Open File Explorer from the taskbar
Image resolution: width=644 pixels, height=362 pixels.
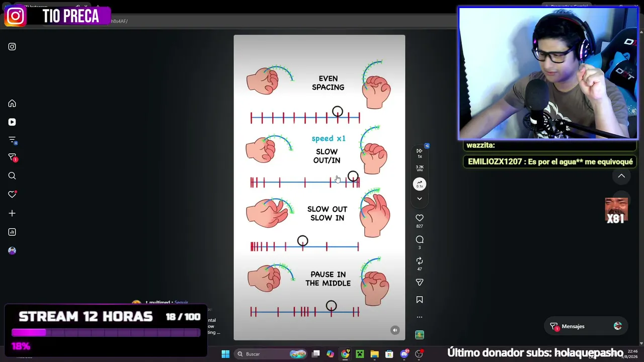point(374,354)
